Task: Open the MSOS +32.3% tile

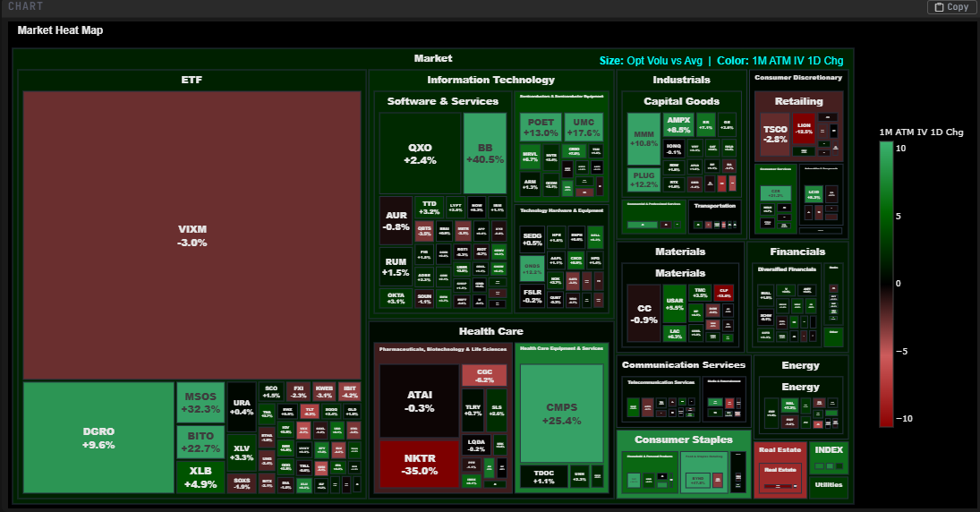Action: point(200,403)
